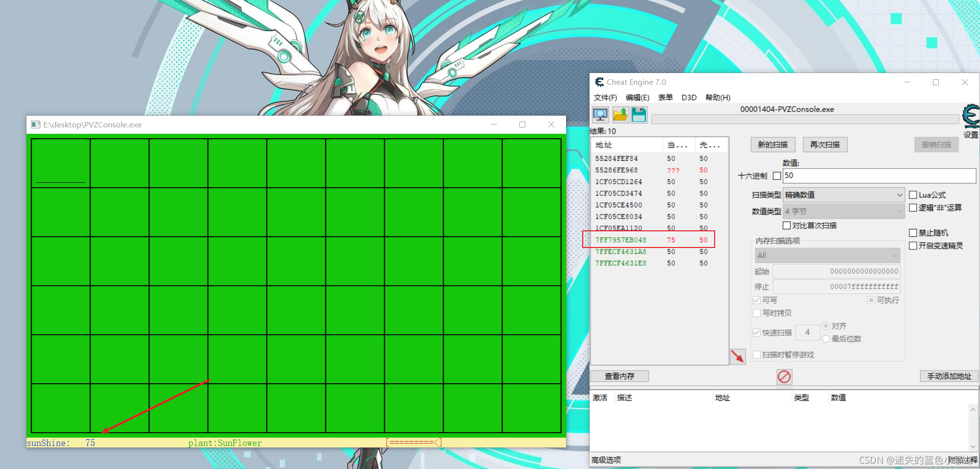Click the Cheat Engine title bar app icon
The height and width of the screenshot is (469, 980).
[599, 82]
